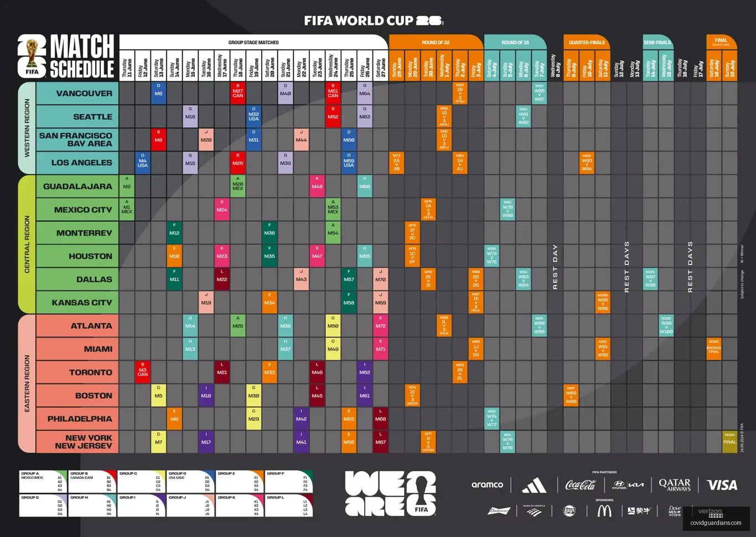Click the McDonald's golden arches logo

pos(604,511)
